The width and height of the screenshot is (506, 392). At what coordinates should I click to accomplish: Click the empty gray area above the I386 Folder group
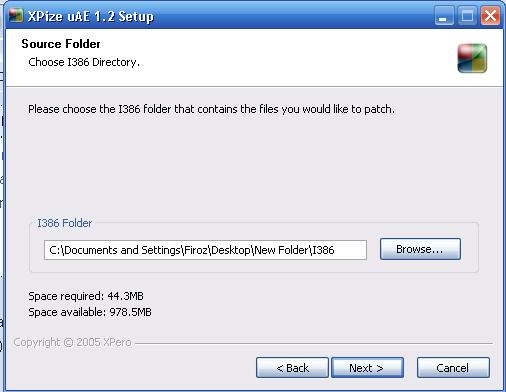click(253, 167)
